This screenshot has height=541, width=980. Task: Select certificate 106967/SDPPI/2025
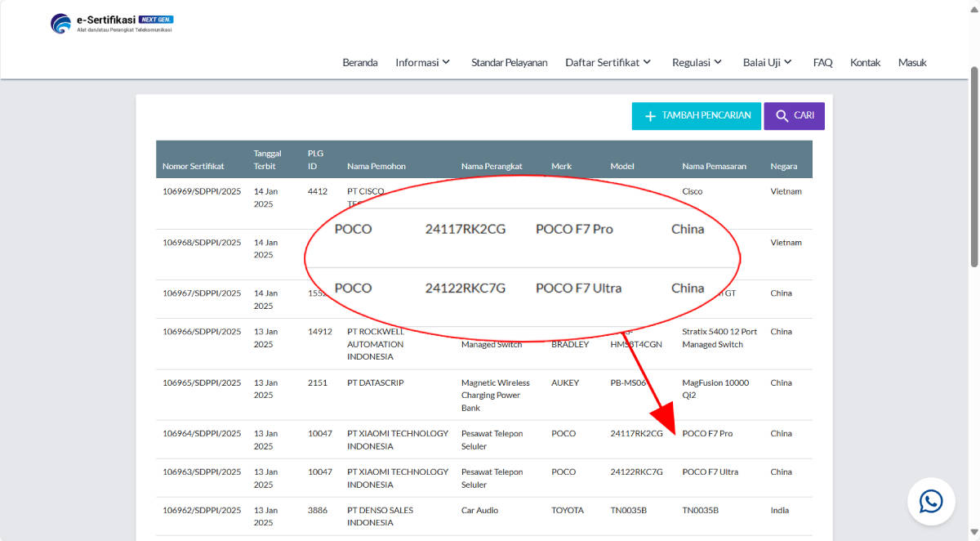(x=202, y=293)
